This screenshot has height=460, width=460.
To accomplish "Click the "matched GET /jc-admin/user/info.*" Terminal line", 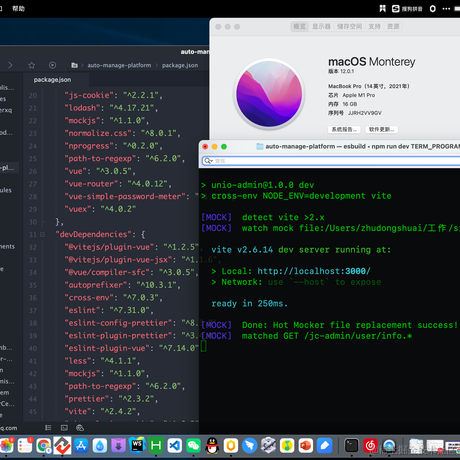I will 307,336.
